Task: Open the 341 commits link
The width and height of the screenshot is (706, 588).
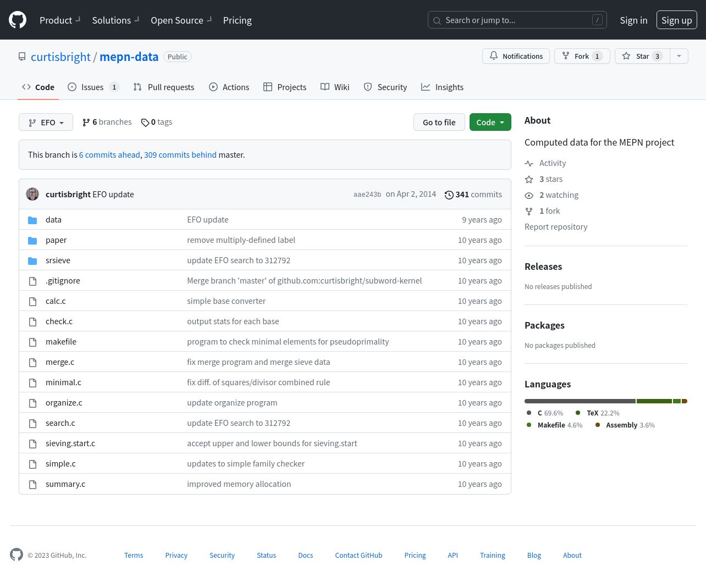Action: (473, 195)
